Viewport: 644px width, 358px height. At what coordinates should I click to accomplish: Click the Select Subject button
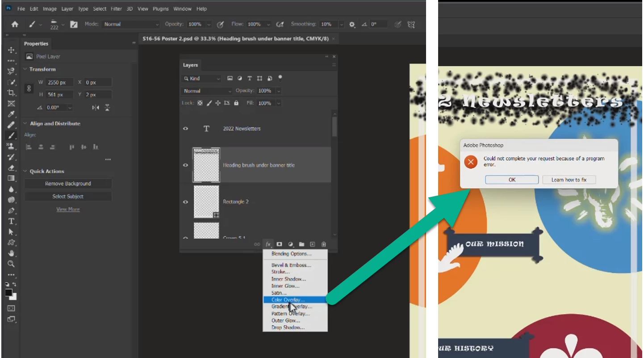68,196
